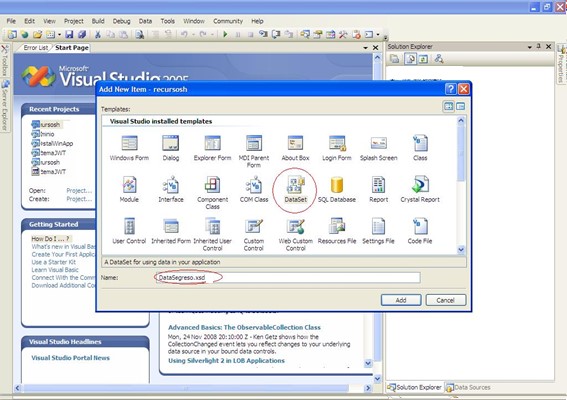Select the Module template
Viewport: 567px width, 400px height.
[x=129, y=189]
